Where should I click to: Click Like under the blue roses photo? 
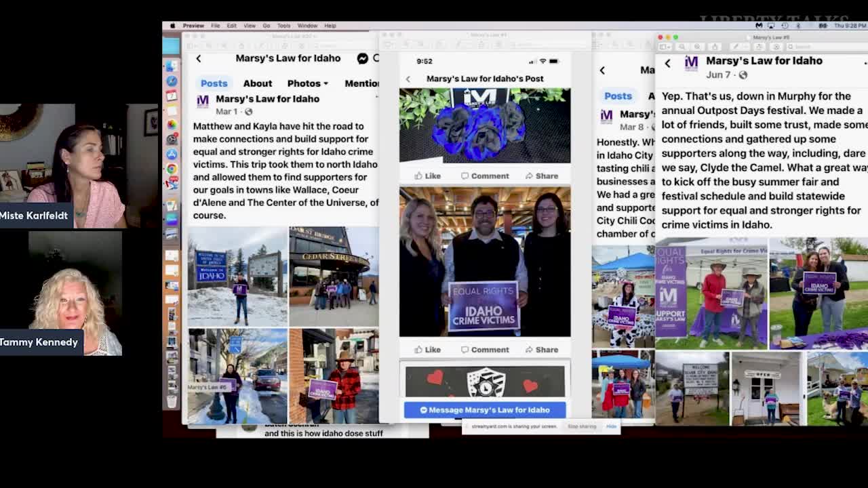point(428,176)
